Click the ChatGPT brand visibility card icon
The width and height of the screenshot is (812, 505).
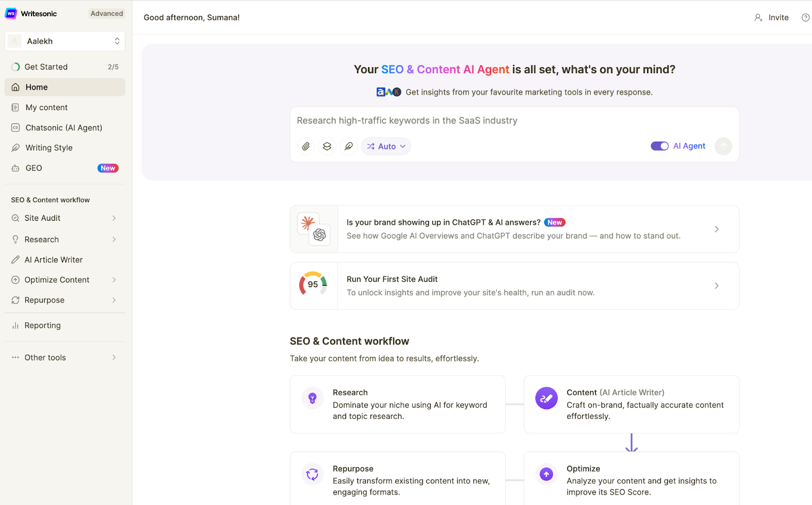coord(314,229)
